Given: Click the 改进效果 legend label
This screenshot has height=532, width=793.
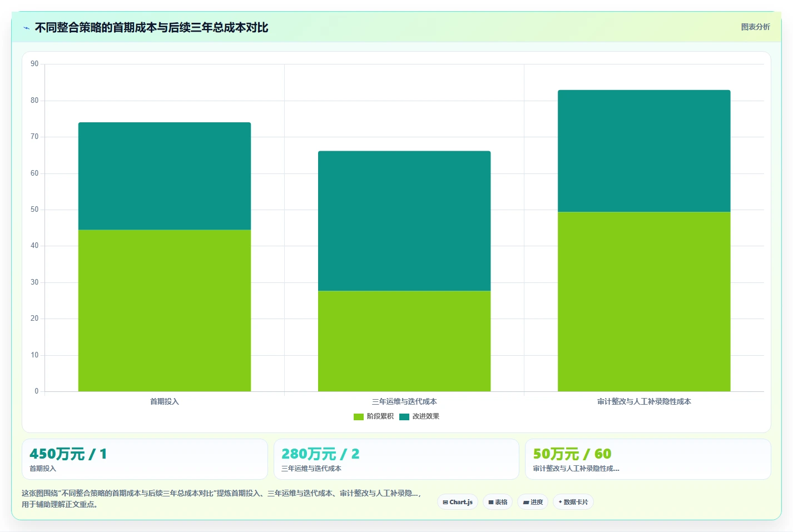Looking at the screenshot, I should point(426,416).
